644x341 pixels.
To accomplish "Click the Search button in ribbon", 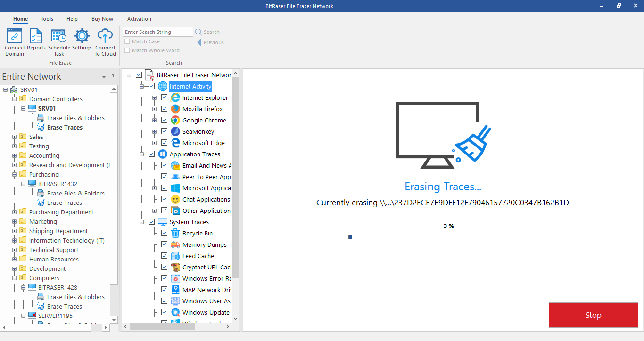I will point(207,32).
